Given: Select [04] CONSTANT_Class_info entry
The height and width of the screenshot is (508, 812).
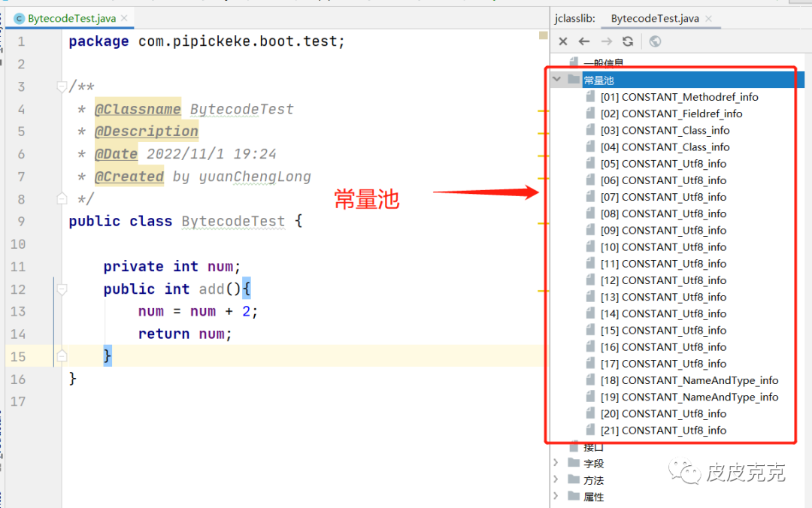Looking at the screenshot, I should 665,147.
